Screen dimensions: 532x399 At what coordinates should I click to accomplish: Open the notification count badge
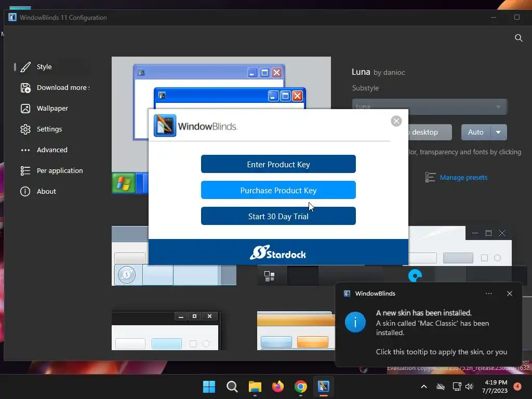point(517,386)
